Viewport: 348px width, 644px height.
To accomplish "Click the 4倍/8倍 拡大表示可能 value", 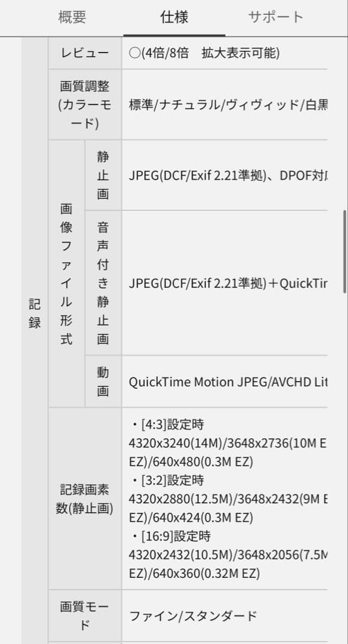I will click(204, 54).
